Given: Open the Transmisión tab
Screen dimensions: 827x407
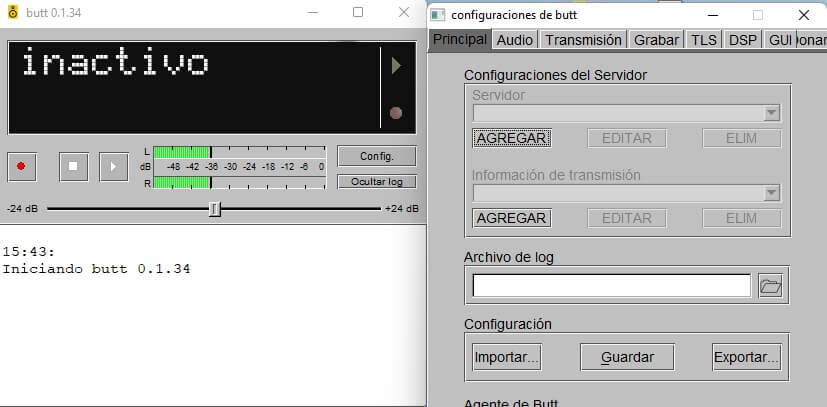Looking at the screenshot, I should tap(583, 40).
